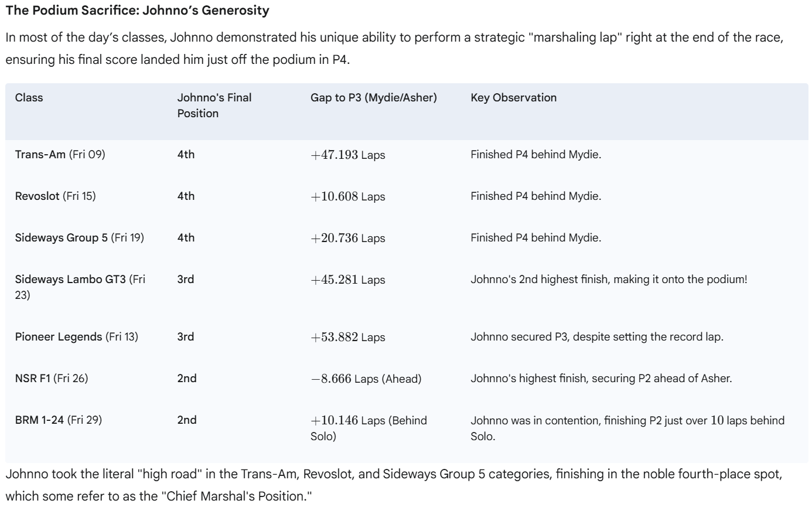Viewport: 812px width, 507px height.
Task: Select the Trans-Am (Fri 09) class cell
Action: pyautogui.click(x=60, y=155)
